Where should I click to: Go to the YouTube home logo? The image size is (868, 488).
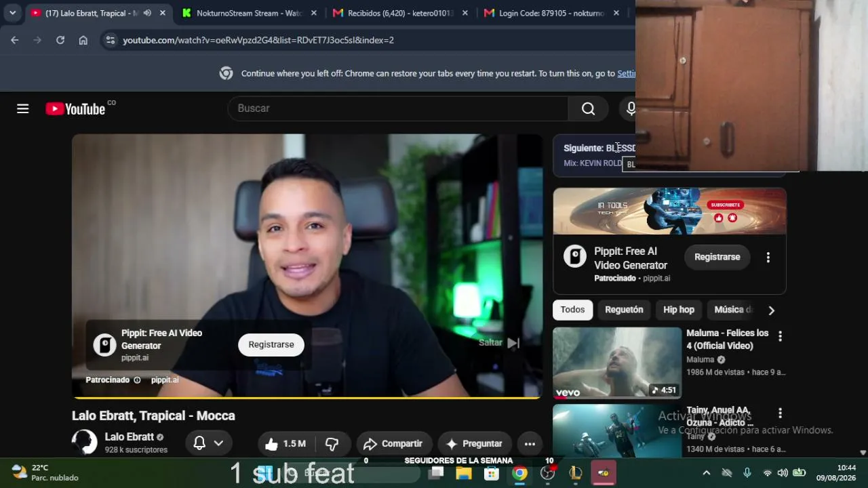[x=75, y=109]
